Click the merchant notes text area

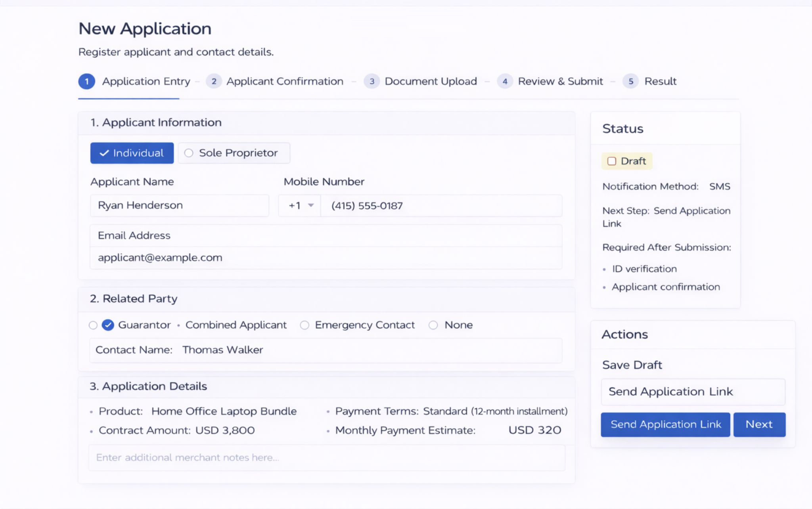(326, 457)
